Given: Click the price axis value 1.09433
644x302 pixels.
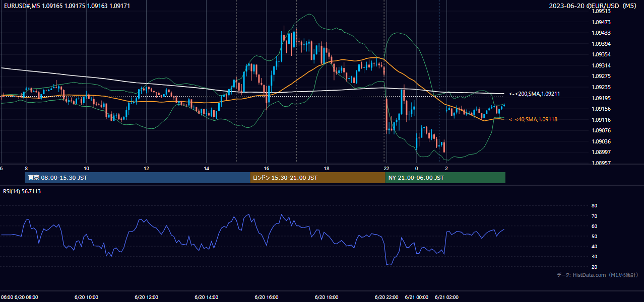Looking at the screenshot, I should point(602,33).
